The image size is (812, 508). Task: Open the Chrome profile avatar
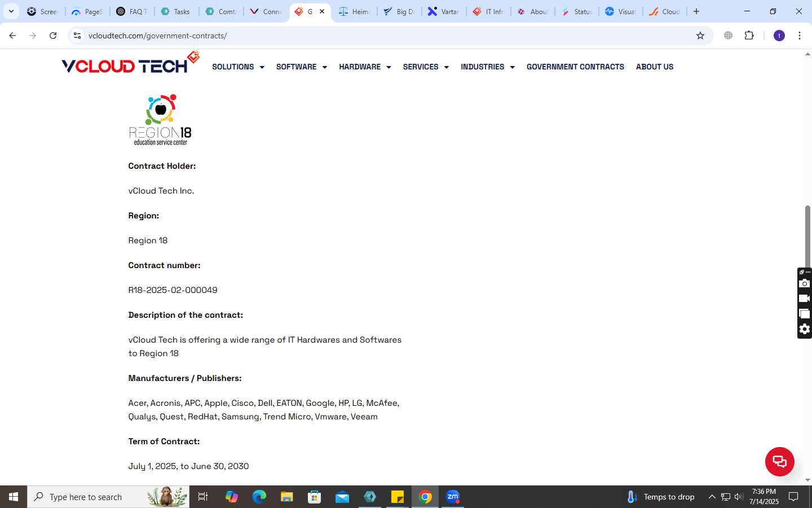779,36
